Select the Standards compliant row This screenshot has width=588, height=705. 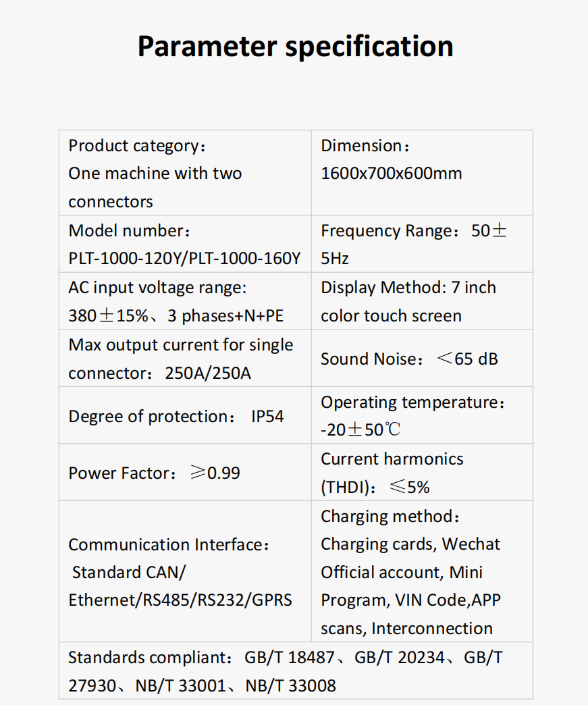(296, 671)
